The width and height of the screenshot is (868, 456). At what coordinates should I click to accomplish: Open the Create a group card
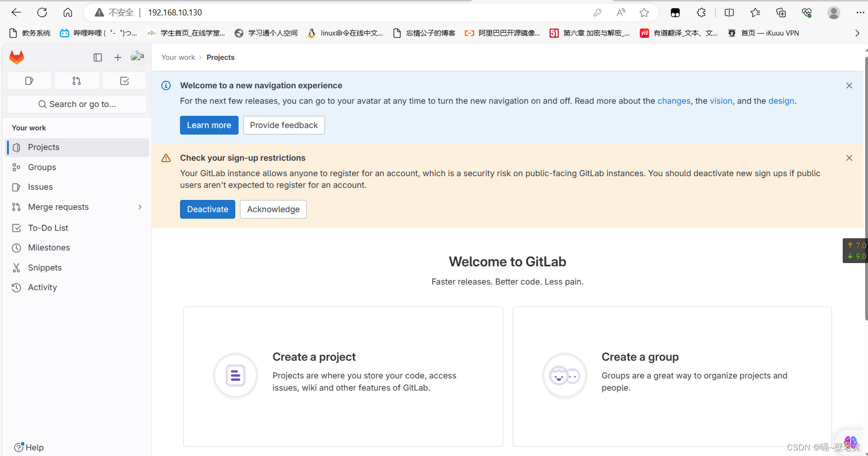point(672,377)
